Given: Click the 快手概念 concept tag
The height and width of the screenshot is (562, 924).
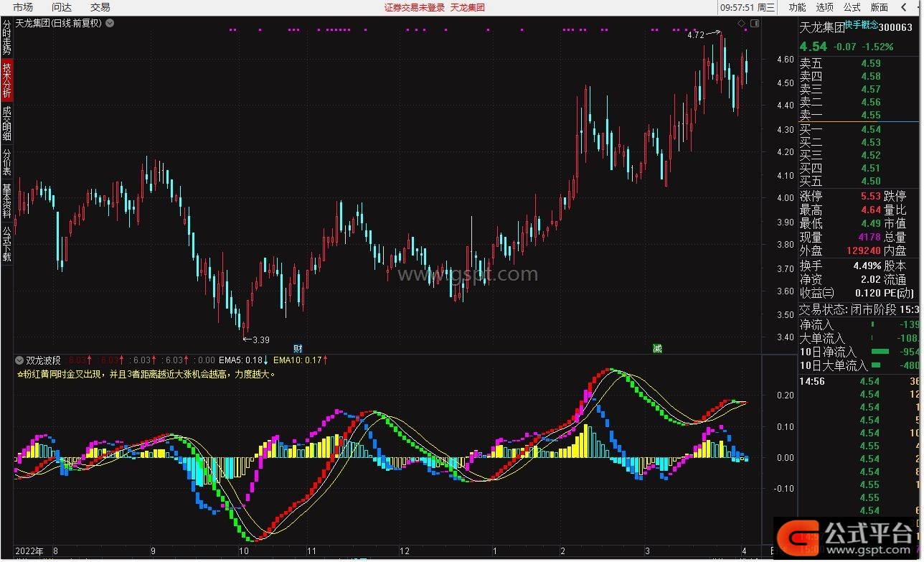Looking at the screenshot, I should [x=860, y=24].
